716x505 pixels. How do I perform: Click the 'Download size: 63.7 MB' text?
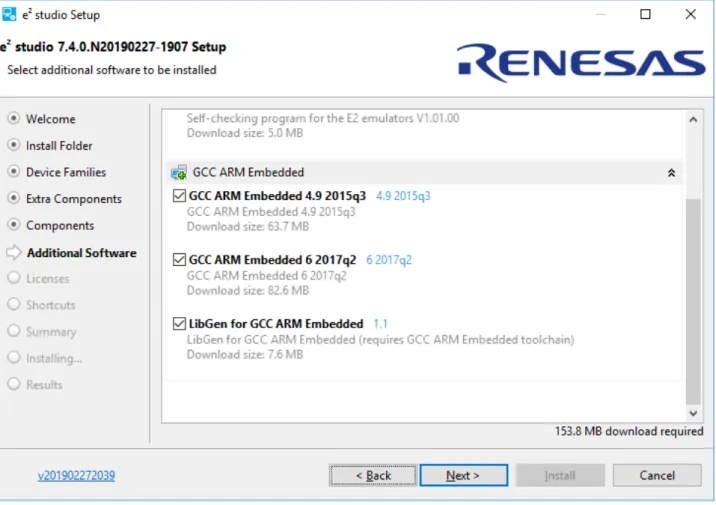pos(248,226)
